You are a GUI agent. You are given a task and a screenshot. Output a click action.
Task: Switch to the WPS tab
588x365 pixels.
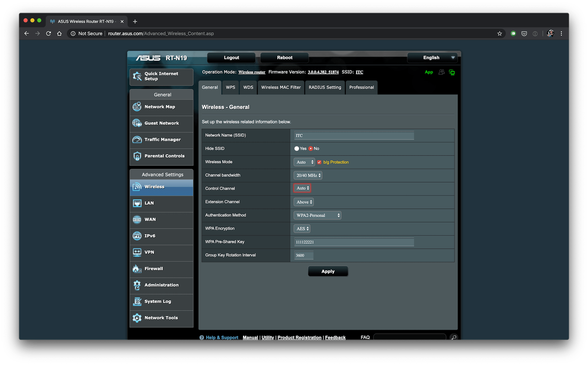pos(231,87)
